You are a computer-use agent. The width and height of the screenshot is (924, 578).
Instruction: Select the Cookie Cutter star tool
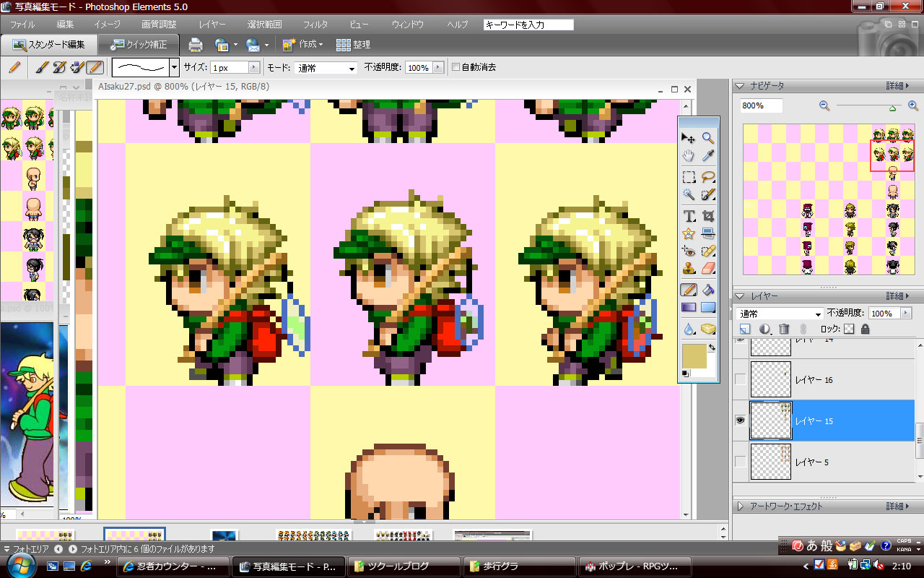(689, 233)
